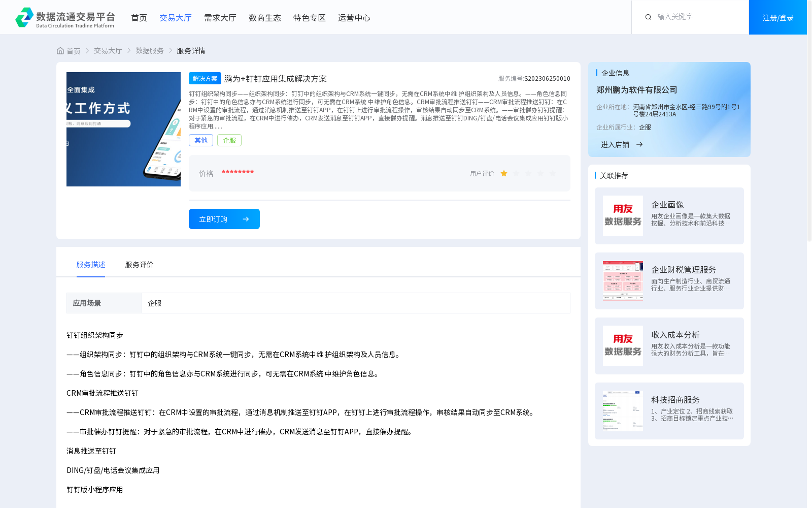Open the 交易大厅 navigation item

176,18
